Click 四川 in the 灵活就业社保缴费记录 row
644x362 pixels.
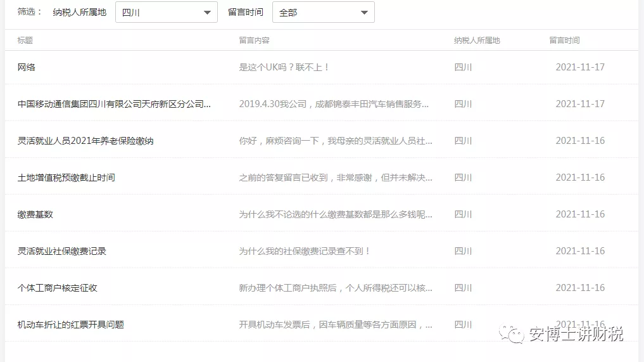click(463, 251)
